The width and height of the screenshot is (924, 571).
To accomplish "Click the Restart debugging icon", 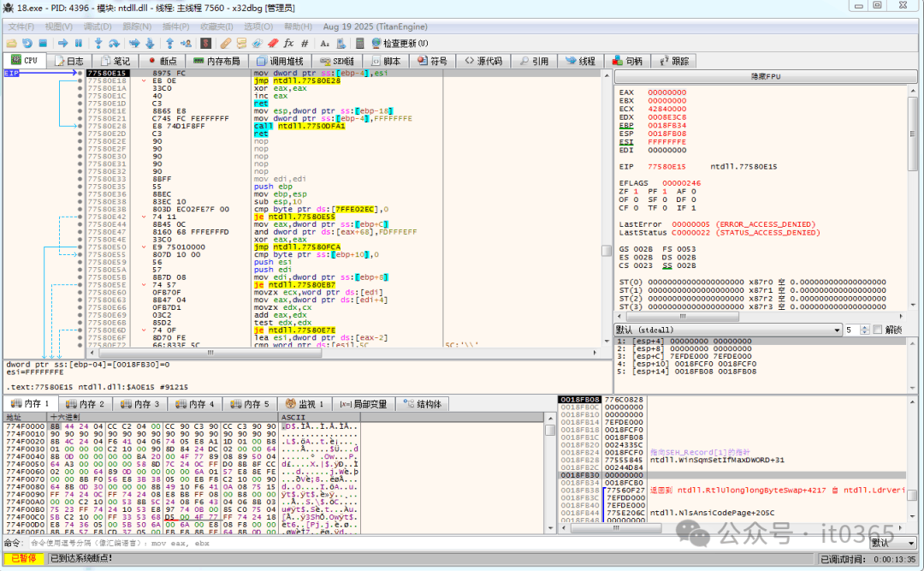I will pyautogui.click(x=27, y=43).
